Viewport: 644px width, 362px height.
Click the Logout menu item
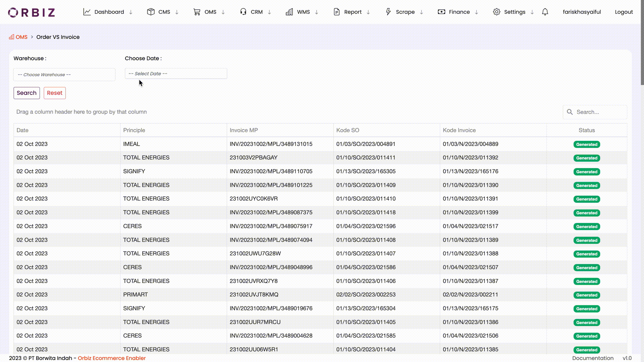point(624,12)
